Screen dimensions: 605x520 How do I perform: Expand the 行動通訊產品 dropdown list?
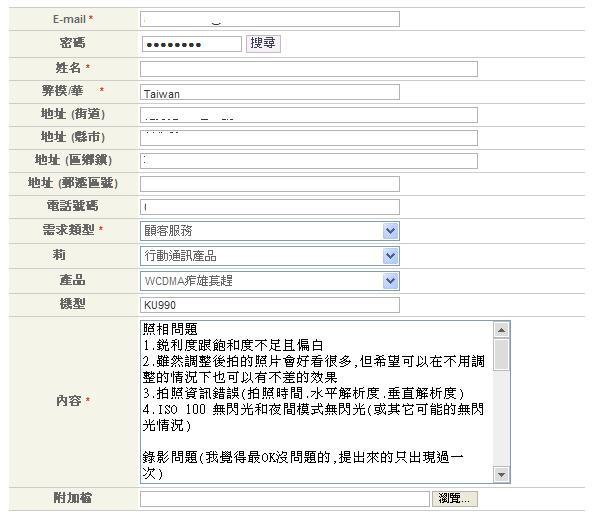click(269, 256)
